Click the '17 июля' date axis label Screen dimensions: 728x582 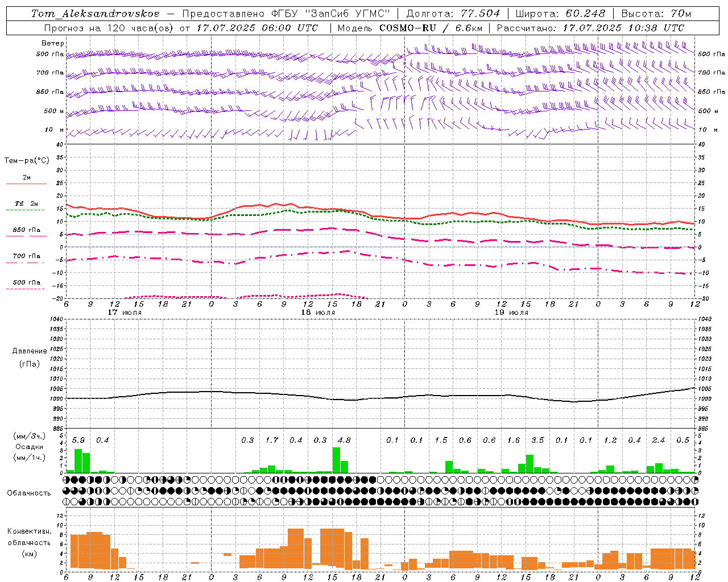click(x=125, y=313)
